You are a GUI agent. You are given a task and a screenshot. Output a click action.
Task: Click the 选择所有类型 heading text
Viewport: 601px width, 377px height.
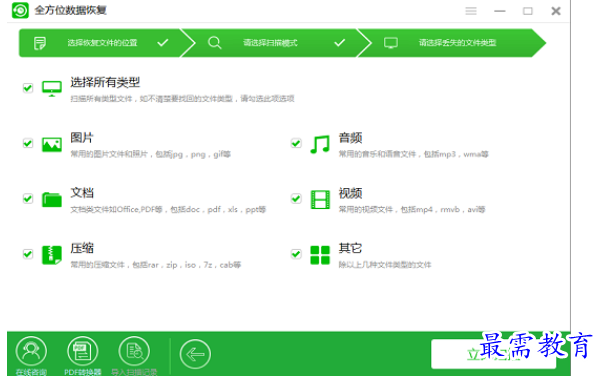105,82
